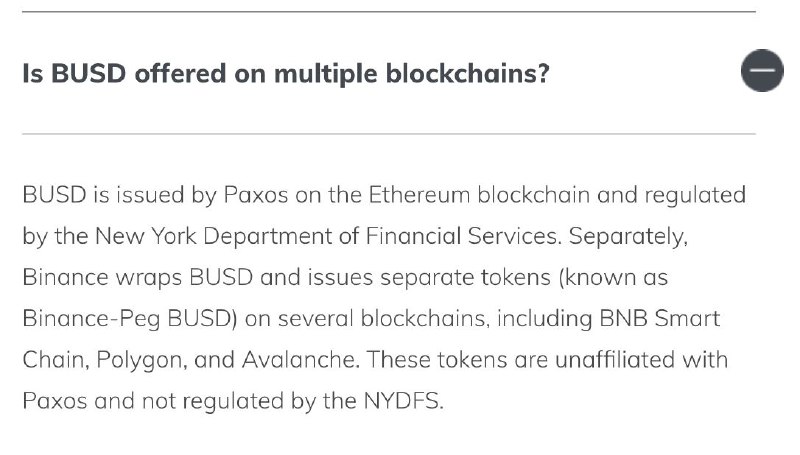Screen dimensions: 800x455
Task: Click 'NYDFS.' at the end of the answer
Action: point(404,401)
